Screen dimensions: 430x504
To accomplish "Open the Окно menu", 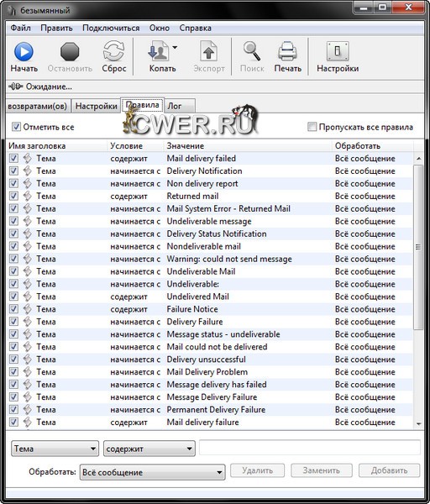I will [160, 28].
